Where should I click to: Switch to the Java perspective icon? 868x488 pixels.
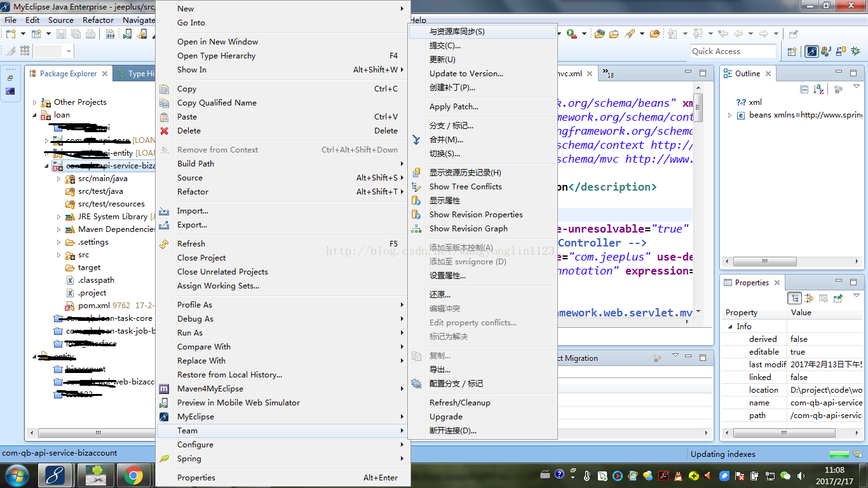click(x=826, y=51)
